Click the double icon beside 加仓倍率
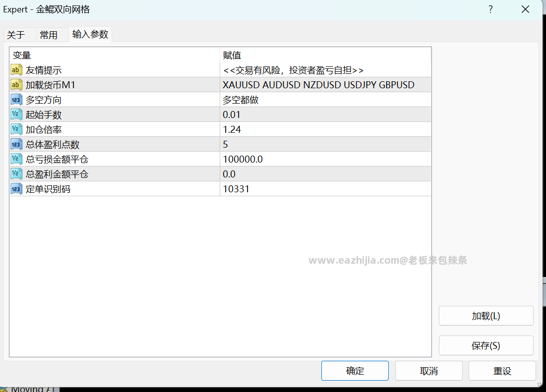The width and height of the screenshot is (546, 392). pyautogui.click(x=16, y=129)
